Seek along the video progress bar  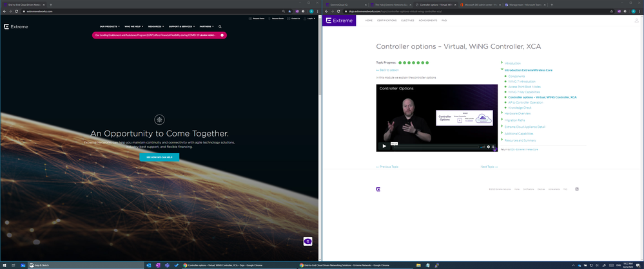436,146
